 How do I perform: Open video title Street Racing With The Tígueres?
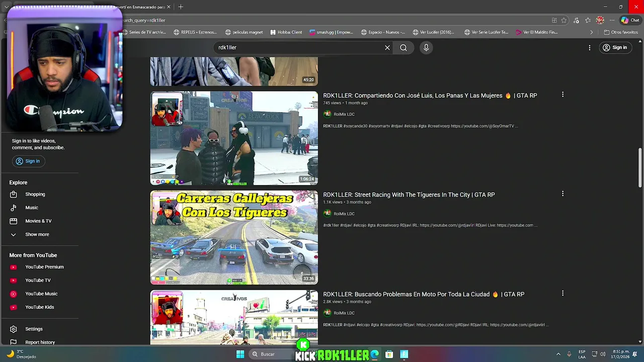click(409, 195)
